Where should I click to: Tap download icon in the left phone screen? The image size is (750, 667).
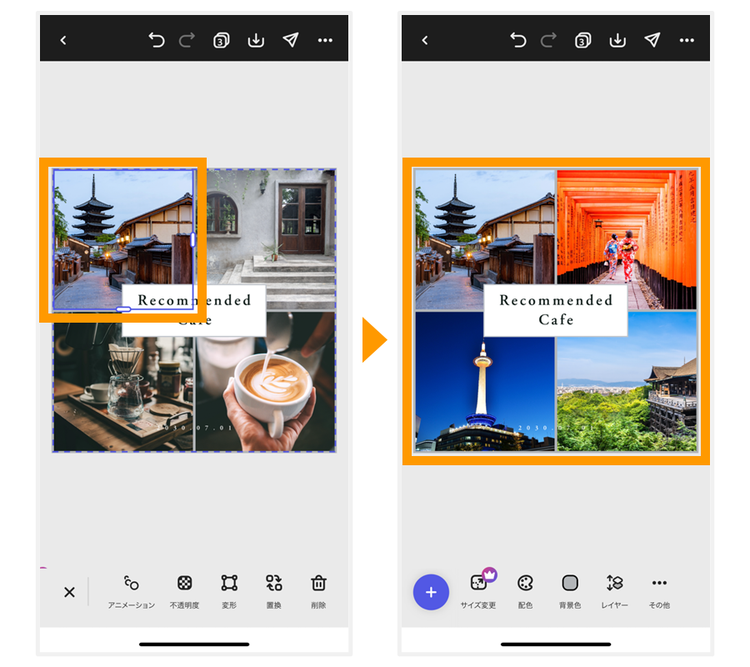click(256, 40)
